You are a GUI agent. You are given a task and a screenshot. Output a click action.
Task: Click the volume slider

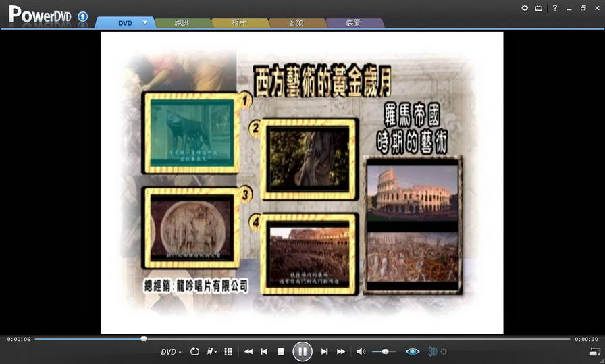385,352
